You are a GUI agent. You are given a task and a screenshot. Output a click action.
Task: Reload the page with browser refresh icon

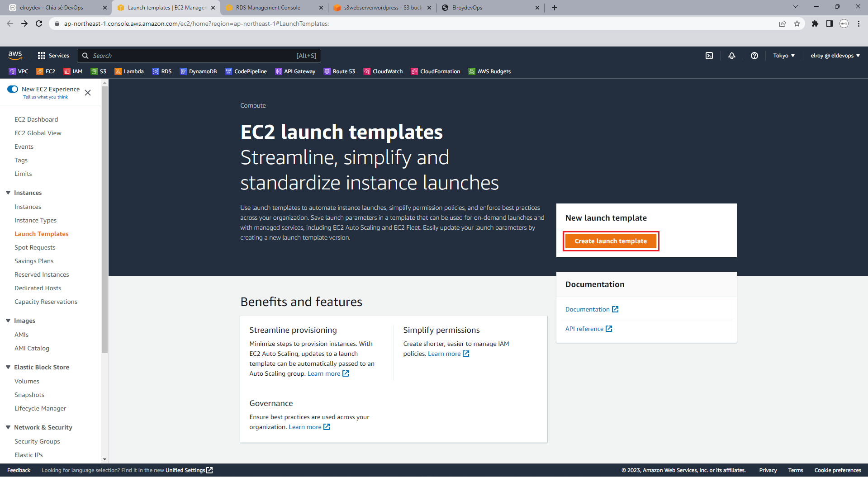point(39,24)
